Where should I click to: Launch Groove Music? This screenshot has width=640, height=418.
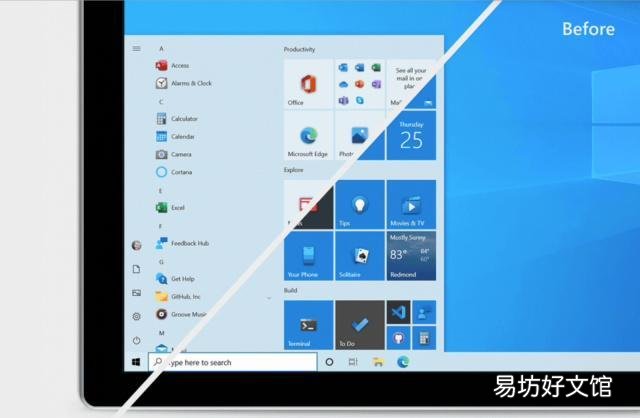pyautogui.click(x=181, y=314)
